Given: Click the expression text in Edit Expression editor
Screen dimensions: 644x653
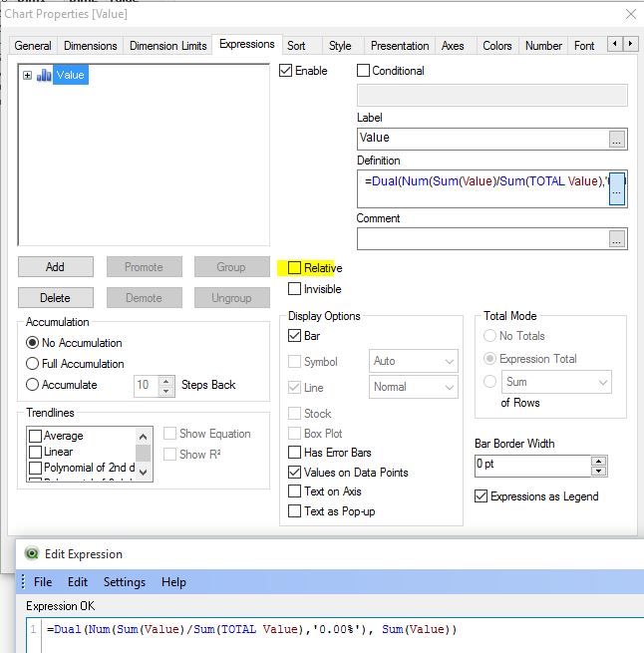Looking at the screenshot, I should (x=251, y=629).
